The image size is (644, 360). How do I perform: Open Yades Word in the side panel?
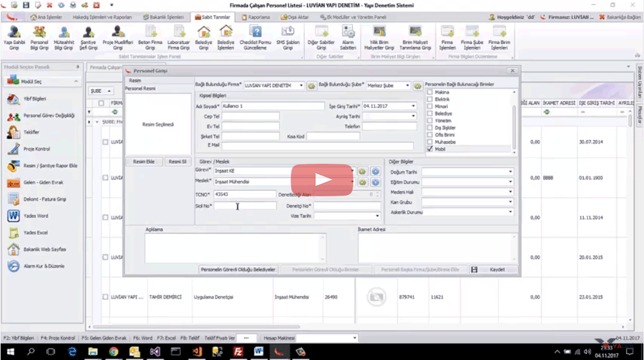pyautogui.click(x=36, y=216)
